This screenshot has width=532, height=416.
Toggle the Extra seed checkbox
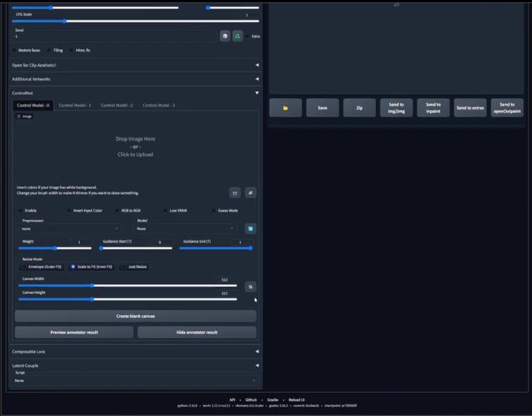click(x=248, y=36)
